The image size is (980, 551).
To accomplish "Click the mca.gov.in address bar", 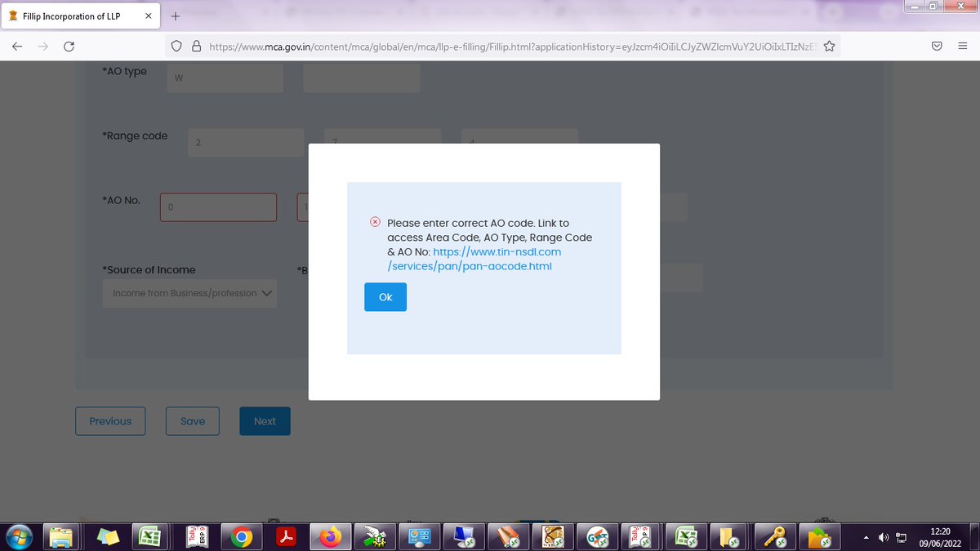I will click(x=512, y=47).
